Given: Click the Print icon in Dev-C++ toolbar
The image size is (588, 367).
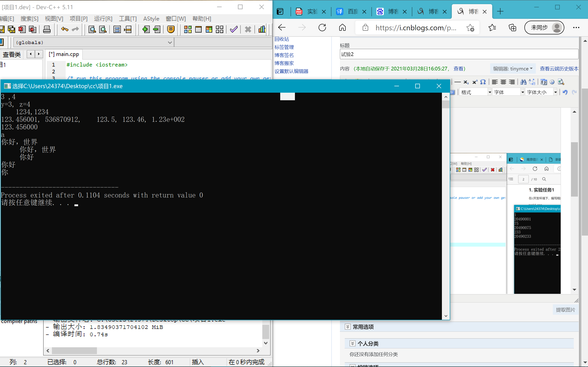Looking at the screenshot, I should (x=47, y=29).
